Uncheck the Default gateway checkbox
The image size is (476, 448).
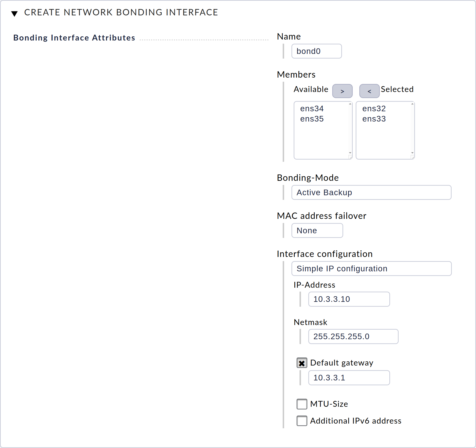tap(302, 363)
